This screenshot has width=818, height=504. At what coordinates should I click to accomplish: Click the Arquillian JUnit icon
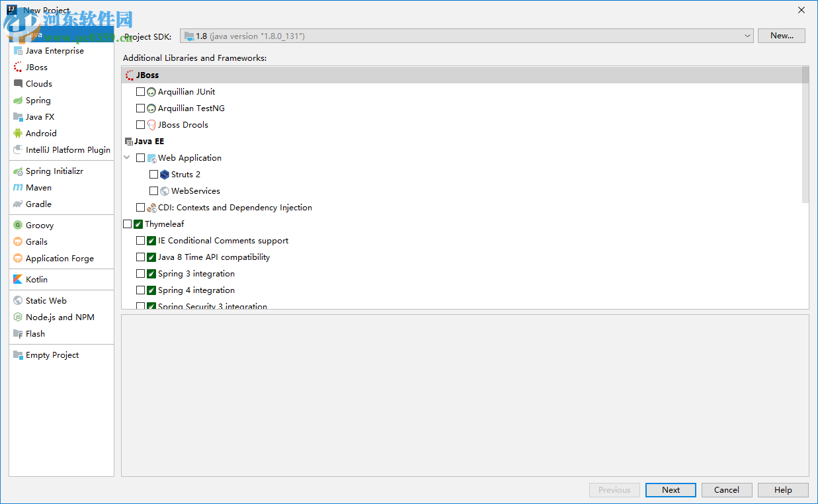151,92
